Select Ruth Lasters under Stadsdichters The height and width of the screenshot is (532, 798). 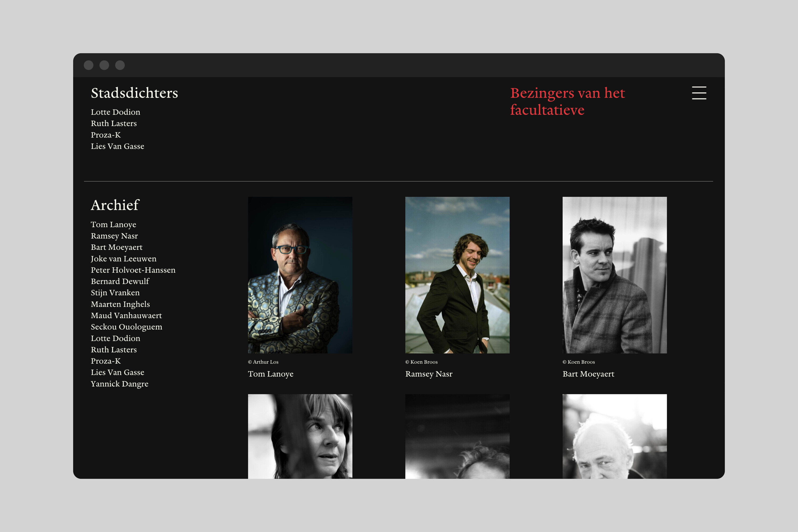[x=114, y=123]
